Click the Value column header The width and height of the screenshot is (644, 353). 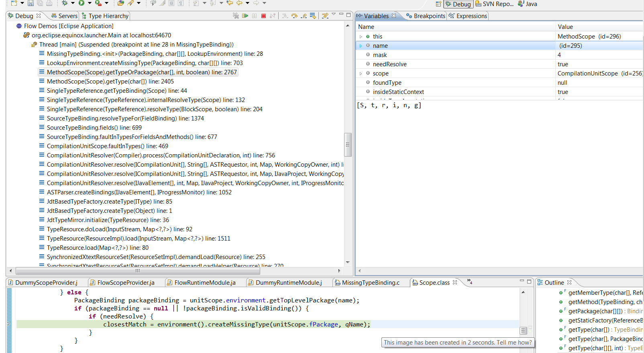(x=599, y=27)
